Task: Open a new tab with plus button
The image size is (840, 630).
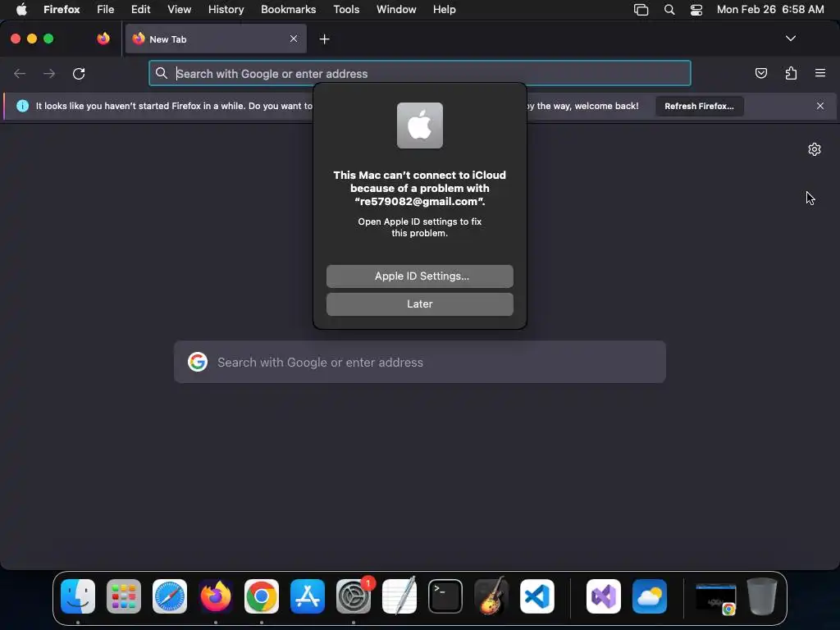Action: (324, 39)
